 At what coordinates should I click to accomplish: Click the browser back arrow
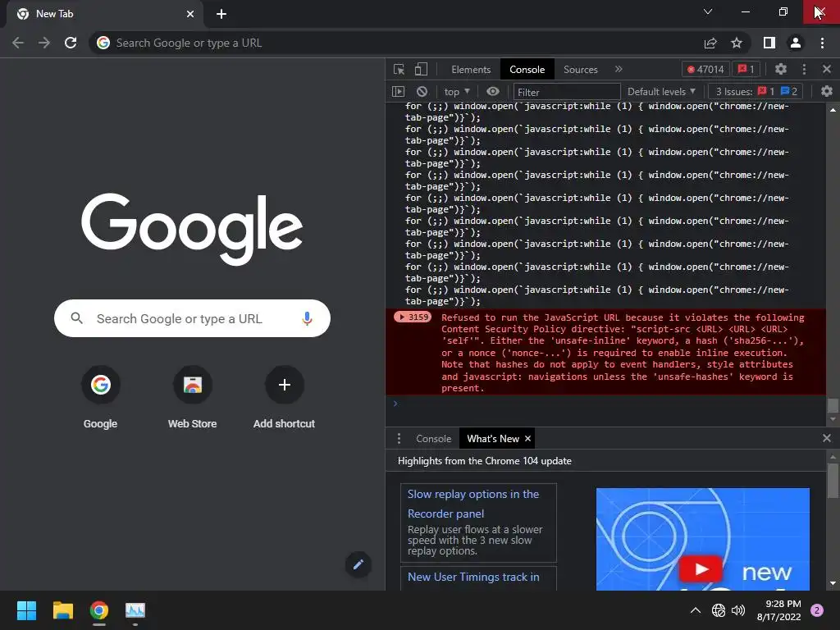(18, 43)
